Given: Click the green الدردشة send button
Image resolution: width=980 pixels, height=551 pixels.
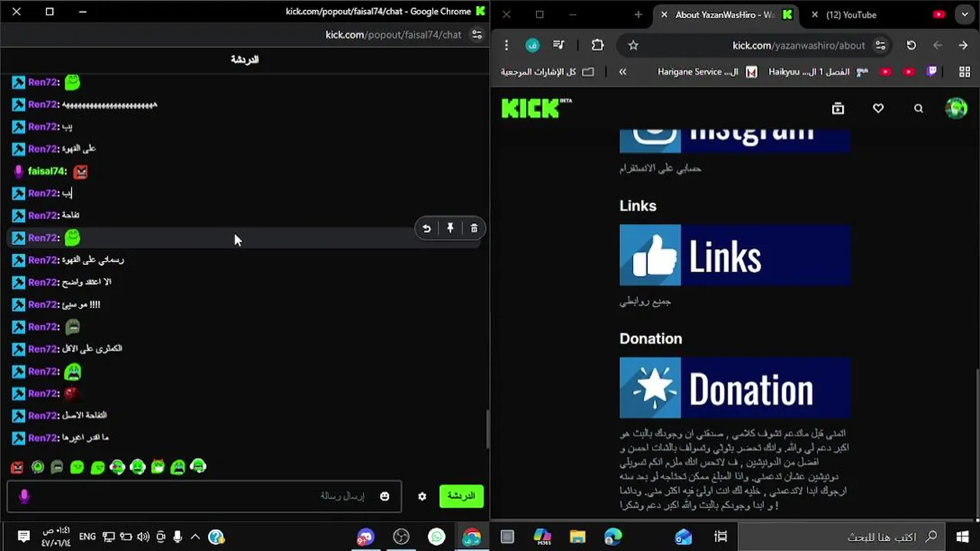Looking at the screenshot, I should [x=461, y=496].
